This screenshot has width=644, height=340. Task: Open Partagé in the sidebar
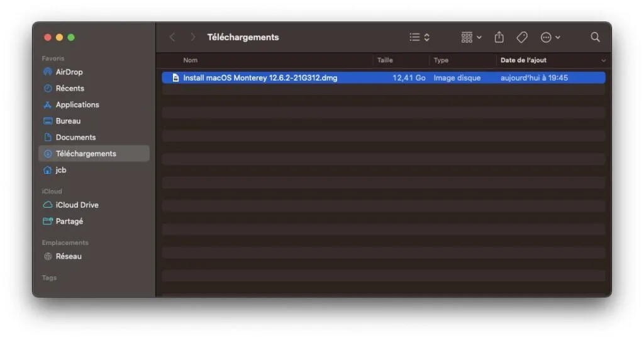tap(94, 221)
